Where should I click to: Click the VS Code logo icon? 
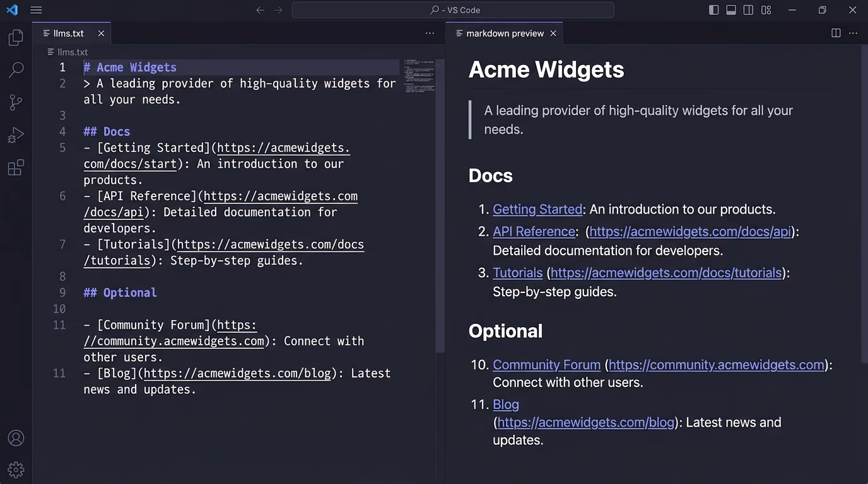point(11,10)
